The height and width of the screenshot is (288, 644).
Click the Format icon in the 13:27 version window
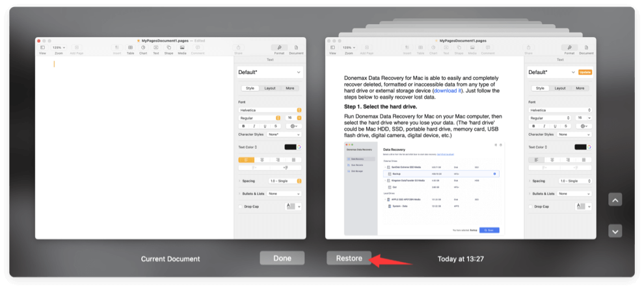(569, 47)
